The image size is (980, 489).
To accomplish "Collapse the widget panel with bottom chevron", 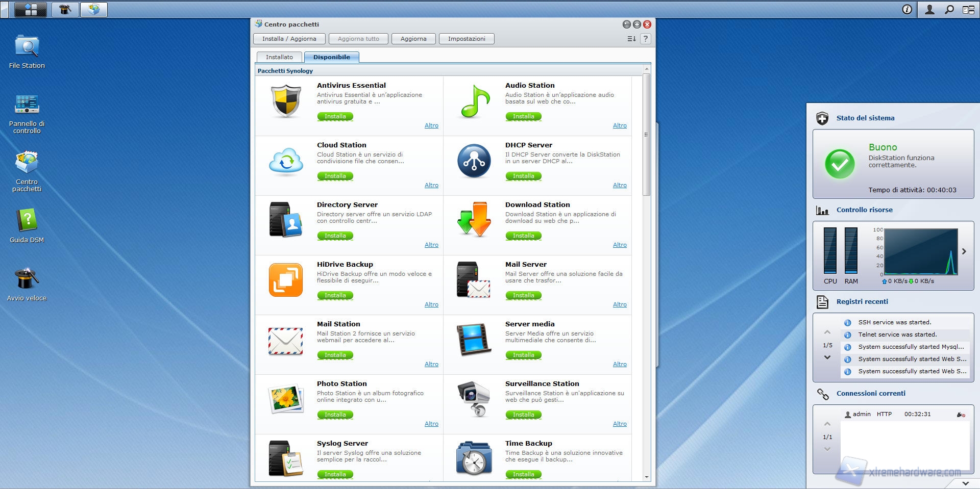I will [x=965, y=483].
